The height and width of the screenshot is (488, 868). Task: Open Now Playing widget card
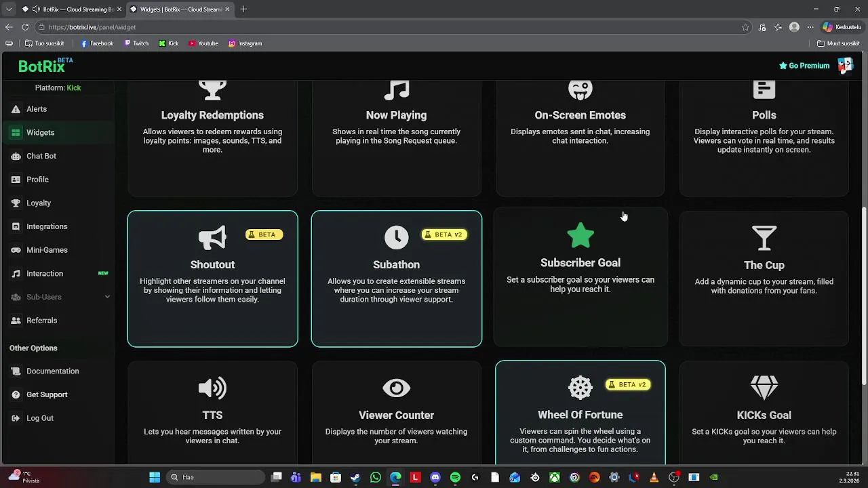click(397, 138)
